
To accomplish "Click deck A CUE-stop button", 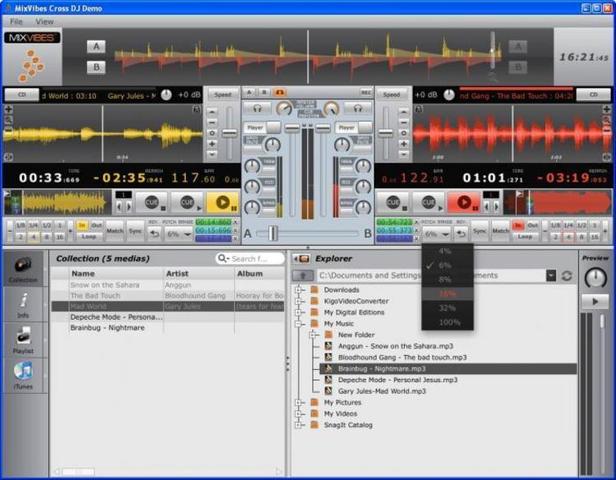I will point(153,203).
